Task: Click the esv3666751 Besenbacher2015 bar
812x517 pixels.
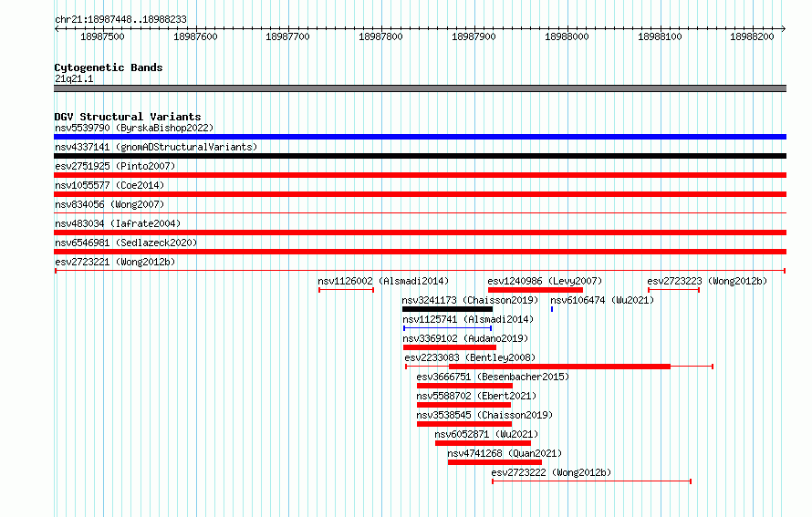Action: click(x=464, y=386)
